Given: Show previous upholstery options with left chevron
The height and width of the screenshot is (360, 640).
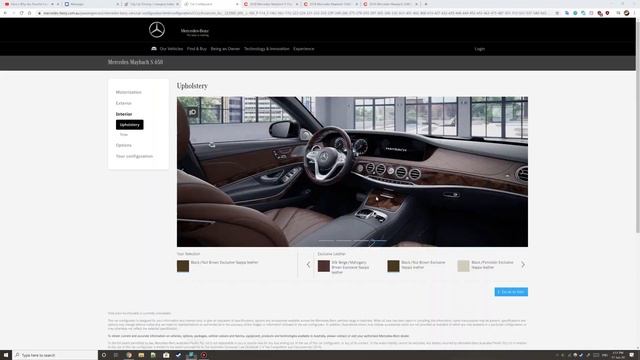Looking at the screenshot, I should point(309,265).
